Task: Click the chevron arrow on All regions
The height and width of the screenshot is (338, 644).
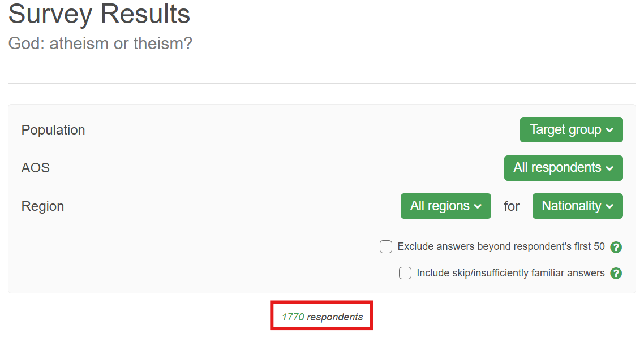Action: click(478, 207)
